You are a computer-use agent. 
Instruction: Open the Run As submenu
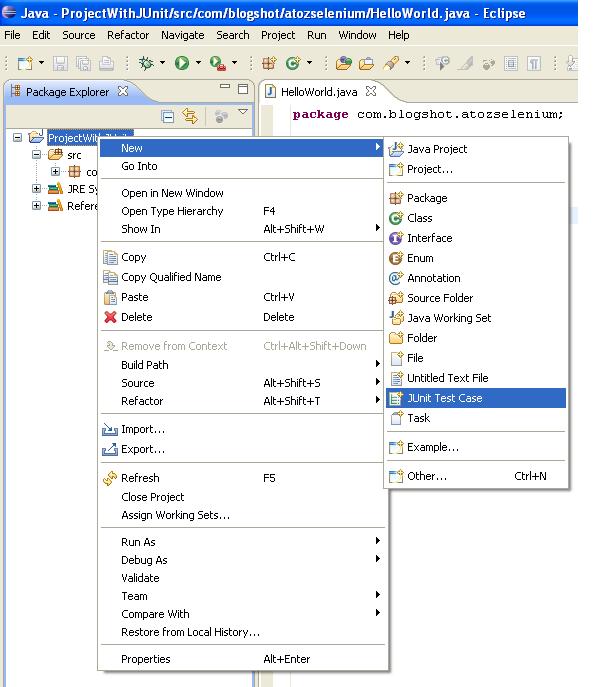click(x=242, y=542)
